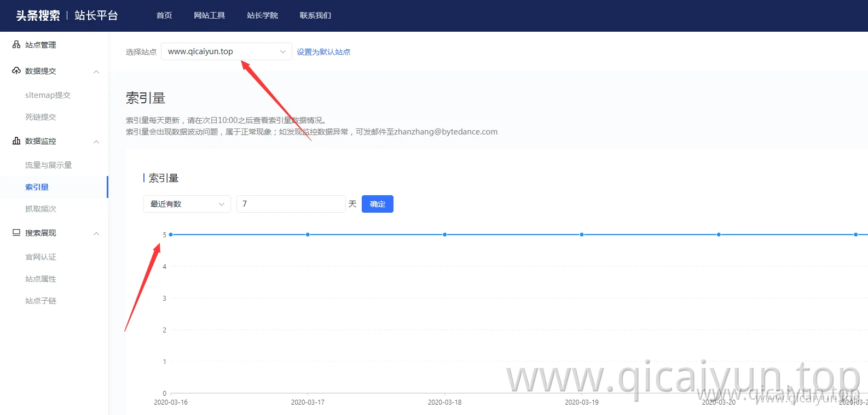Image resolution: width=868 pixels, height=415 pixels.
Task: Collapse the 搜索展现 section chevron
Action: point(96,233)
